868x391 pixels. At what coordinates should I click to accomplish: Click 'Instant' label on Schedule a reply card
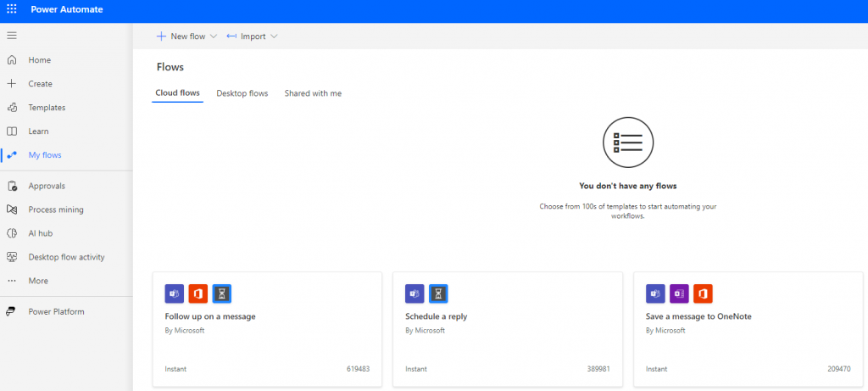[415, 369]
